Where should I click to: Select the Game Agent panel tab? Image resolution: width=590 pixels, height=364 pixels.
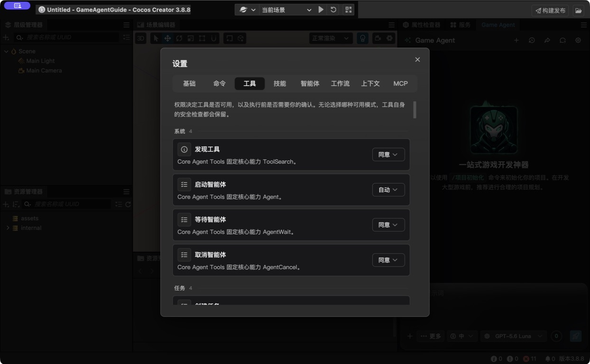(498, 25)
